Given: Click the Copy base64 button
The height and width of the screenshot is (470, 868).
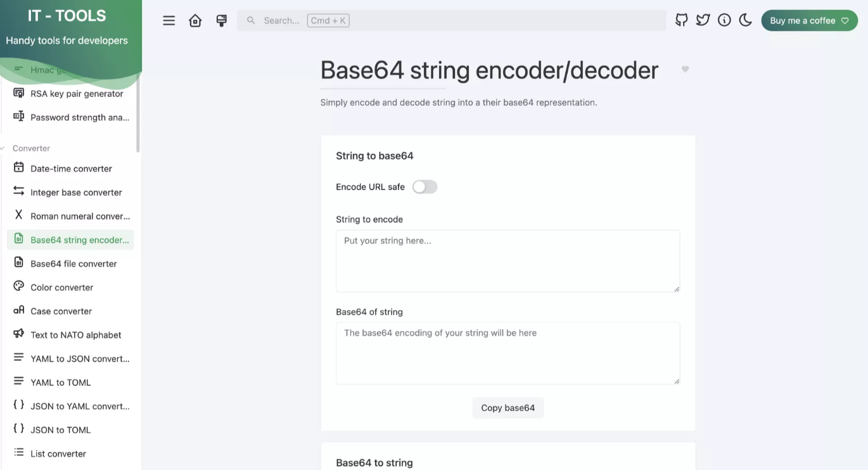Looking at the screenshot, I should [508, 408].
